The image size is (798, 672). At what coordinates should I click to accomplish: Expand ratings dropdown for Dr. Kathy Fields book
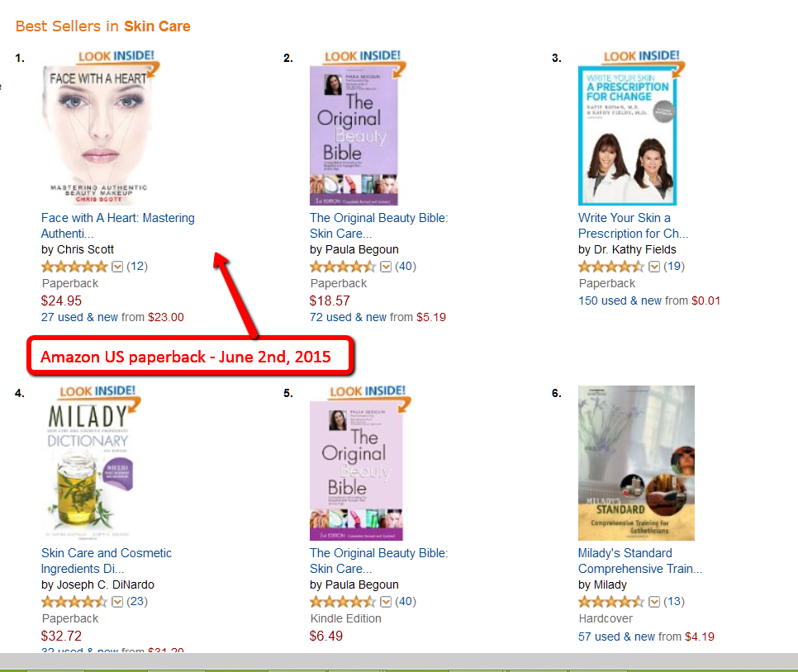(654, 267)
